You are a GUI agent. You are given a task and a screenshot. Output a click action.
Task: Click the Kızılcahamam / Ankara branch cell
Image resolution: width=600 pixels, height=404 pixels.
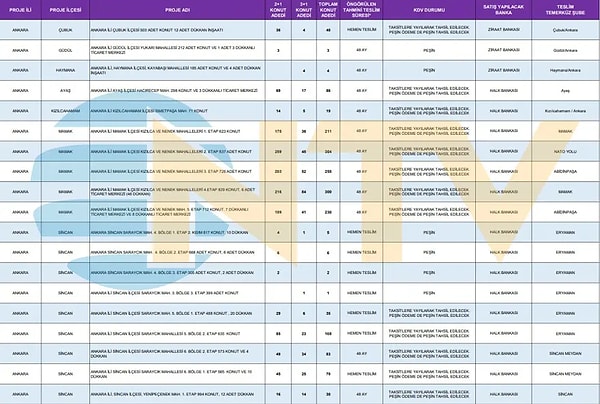click(565, 111)
